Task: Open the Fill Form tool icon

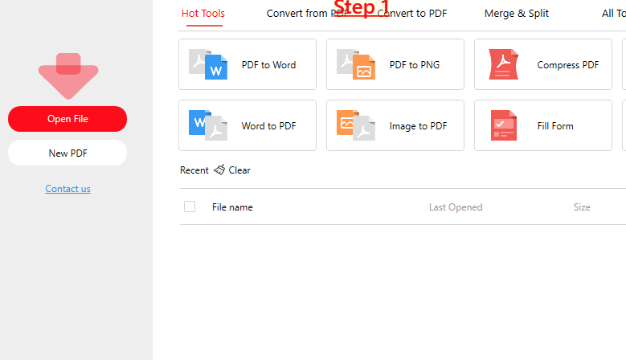Action: coord(503,125)
